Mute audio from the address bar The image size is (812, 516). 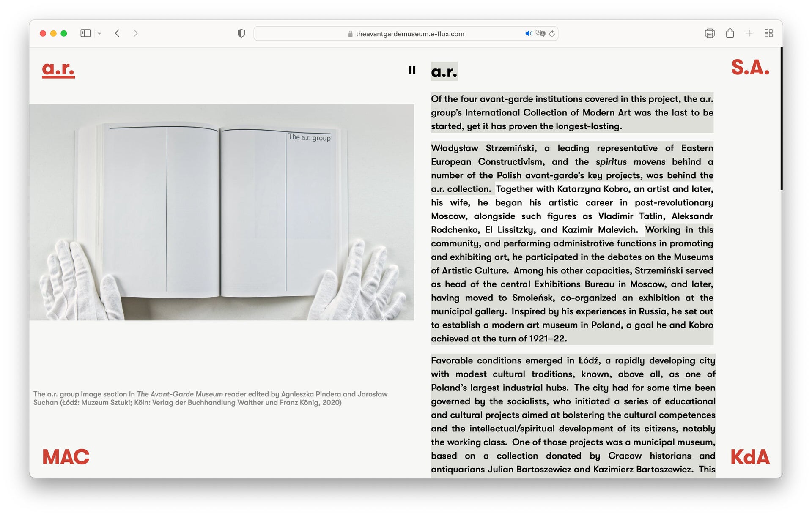528,33
